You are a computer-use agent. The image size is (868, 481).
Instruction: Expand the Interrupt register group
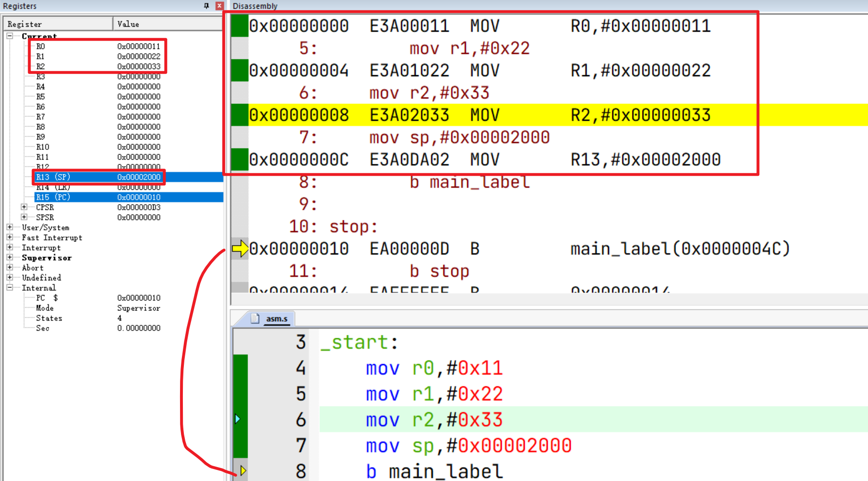[x=10, y=247]
